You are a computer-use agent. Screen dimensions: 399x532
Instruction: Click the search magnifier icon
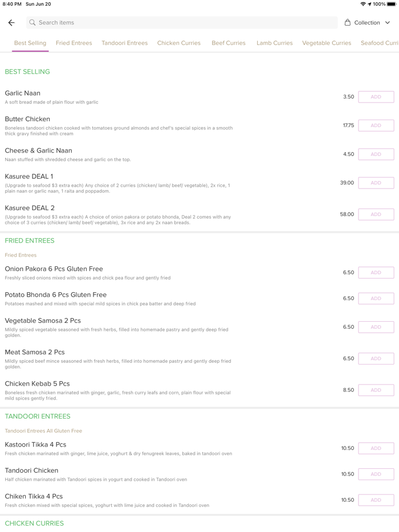[32, 23]
